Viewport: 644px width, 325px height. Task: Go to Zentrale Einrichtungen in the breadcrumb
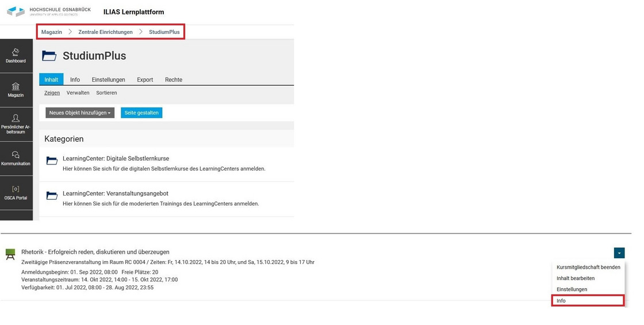[x=105, y=32]
